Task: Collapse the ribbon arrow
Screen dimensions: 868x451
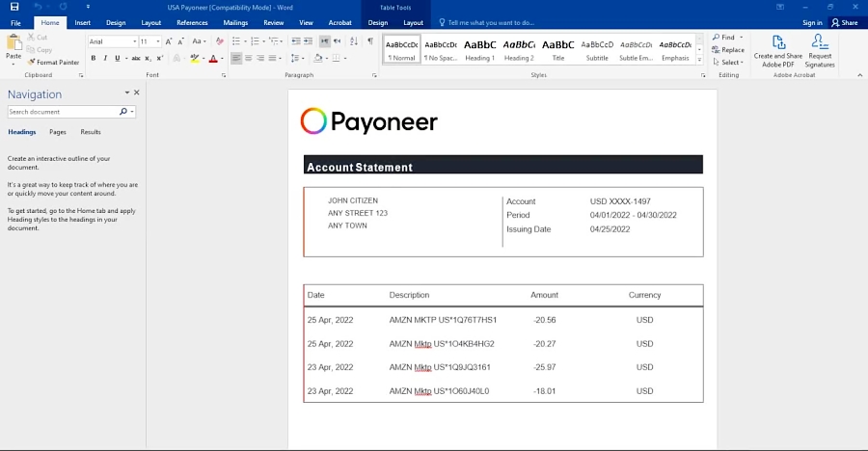Action: [x=859, y=75]
